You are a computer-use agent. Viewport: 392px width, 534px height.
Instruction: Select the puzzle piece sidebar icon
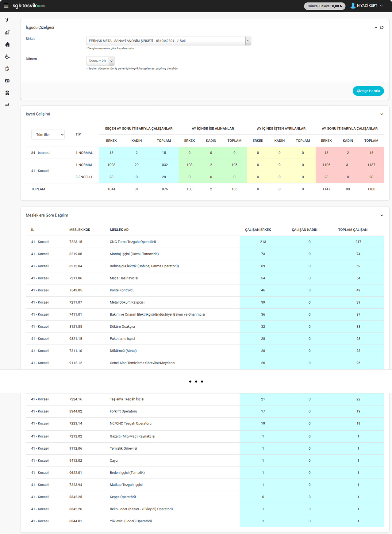point(7,44)
